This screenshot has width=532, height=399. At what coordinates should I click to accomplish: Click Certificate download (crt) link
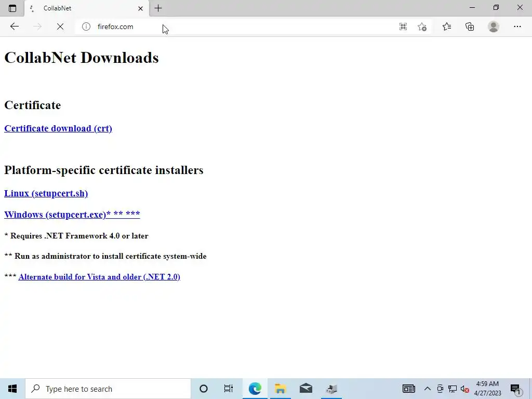point(58,129)
